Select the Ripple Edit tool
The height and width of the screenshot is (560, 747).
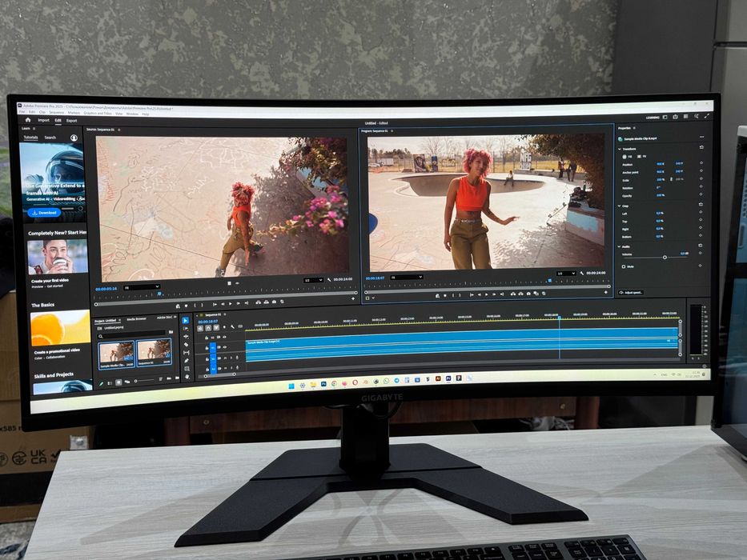pyautogui.click(x=186, y=337)
